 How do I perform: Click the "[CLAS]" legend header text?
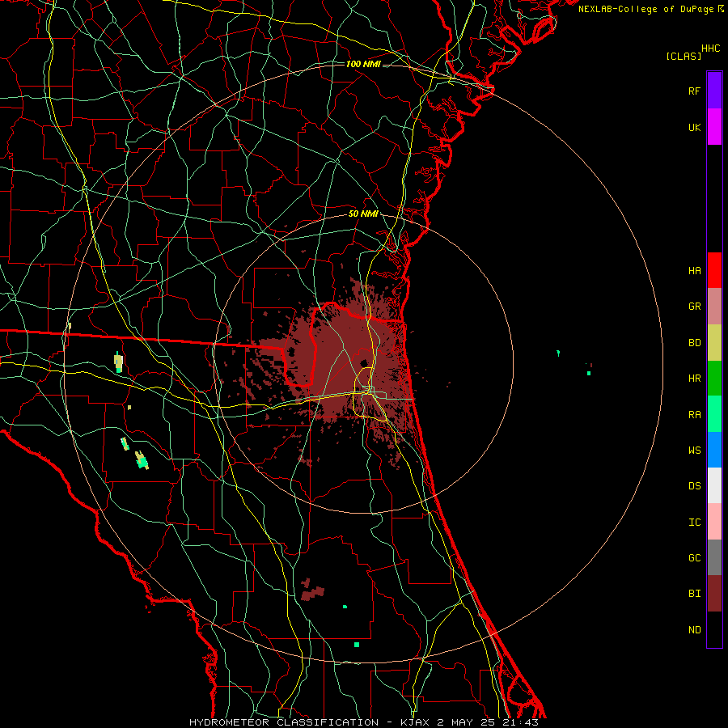684,56
